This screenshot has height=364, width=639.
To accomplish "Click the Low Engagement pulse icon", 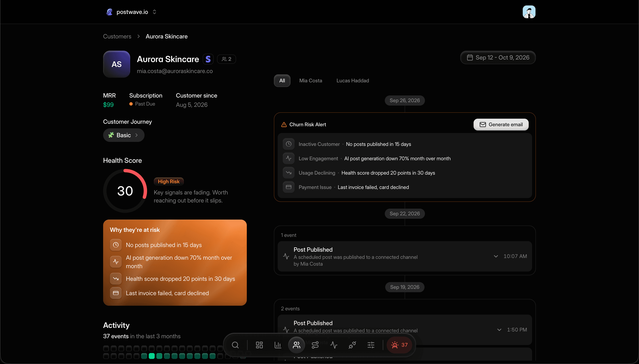I will pyautogui.click(x=288, y=158).
